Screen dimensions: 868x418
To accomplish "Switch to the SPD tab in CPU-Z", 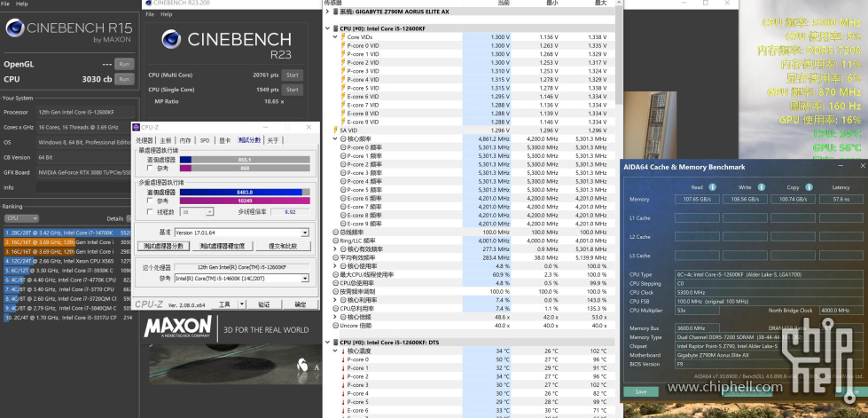I will pos(205,140).
